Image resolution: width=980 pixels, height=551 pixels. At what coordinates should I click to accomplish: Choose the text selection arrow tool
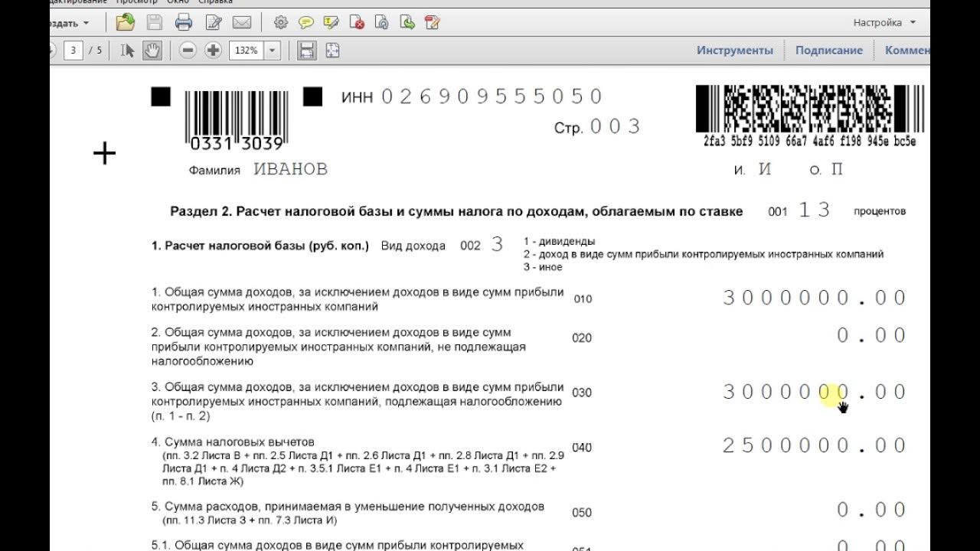(x=128, y=51)
